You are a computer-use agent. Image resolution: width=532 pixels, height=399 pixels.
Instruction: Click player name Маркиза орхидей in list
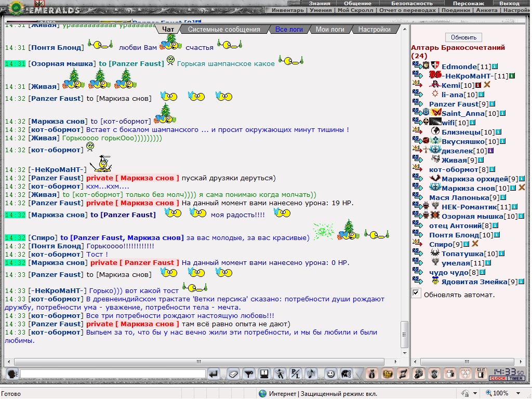click(475, 179)
